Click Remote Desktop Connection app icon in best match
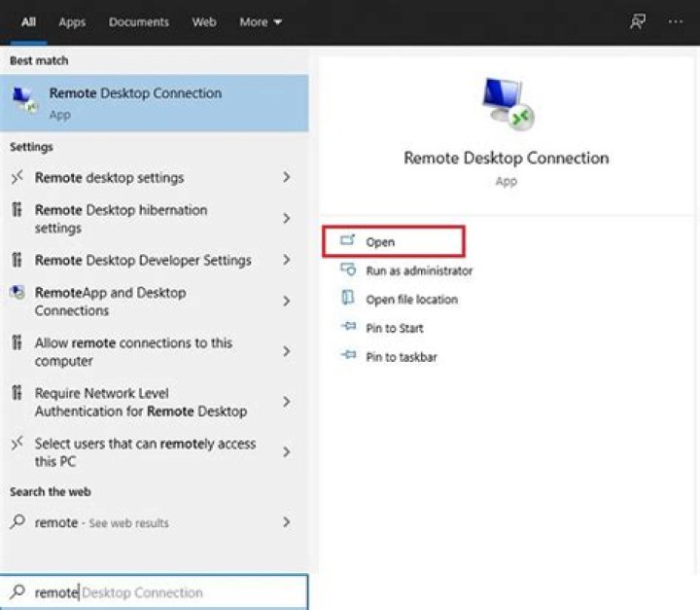Screen dimensions: 700x610 click(x=24, y=100)
